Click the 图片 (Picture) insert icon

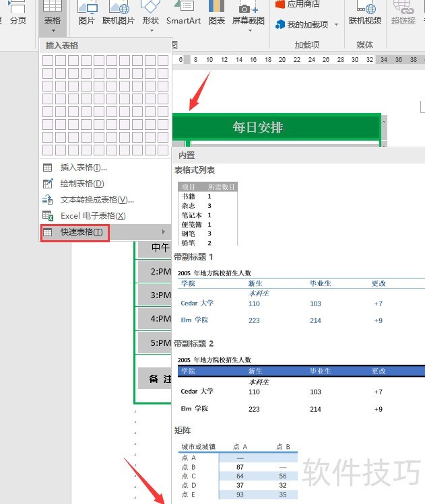(87, 13)
